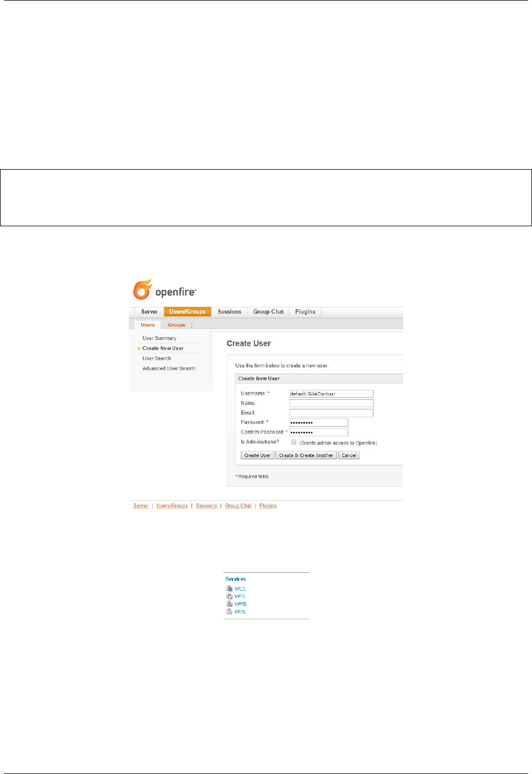Open the WMS service link
This screenshot has height=774, width=532.
click(240, 604)
